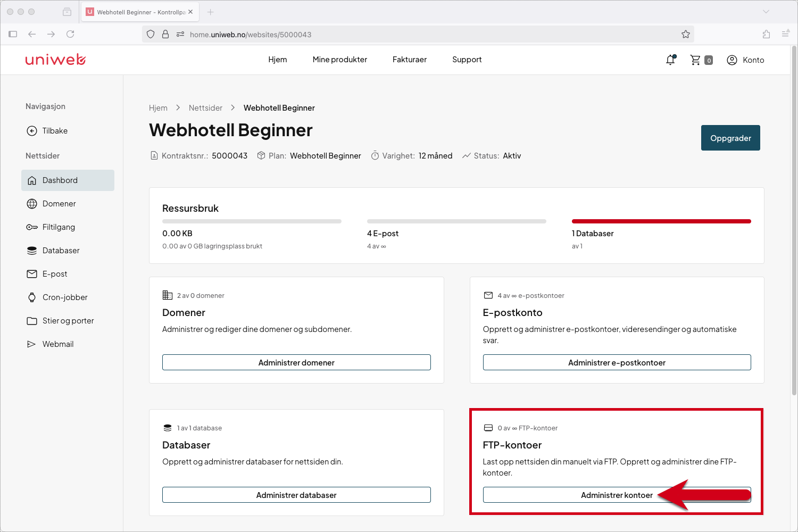Open the Konto user account menu

click(x=745, y=60)
